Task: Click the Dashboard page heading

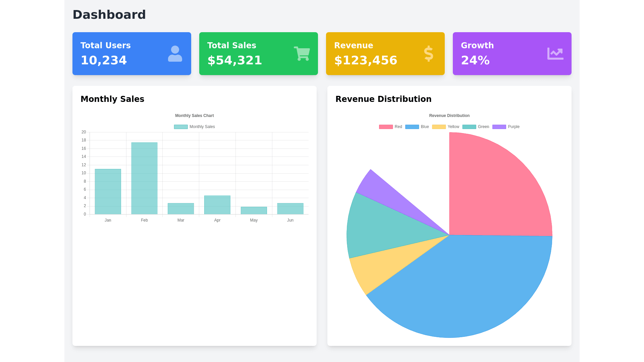Action: pyautogui.click(x=109, y=15)
